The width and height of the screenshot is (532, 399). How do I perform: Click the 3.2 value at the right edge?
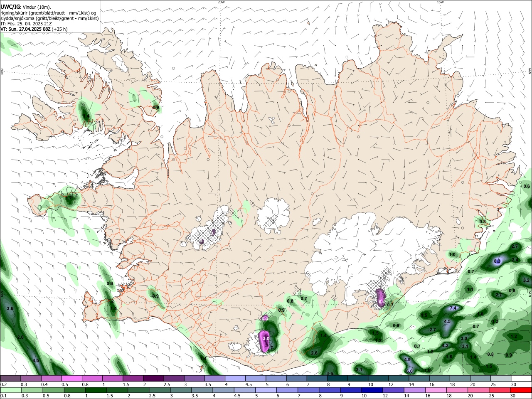[x=526, y=280]
